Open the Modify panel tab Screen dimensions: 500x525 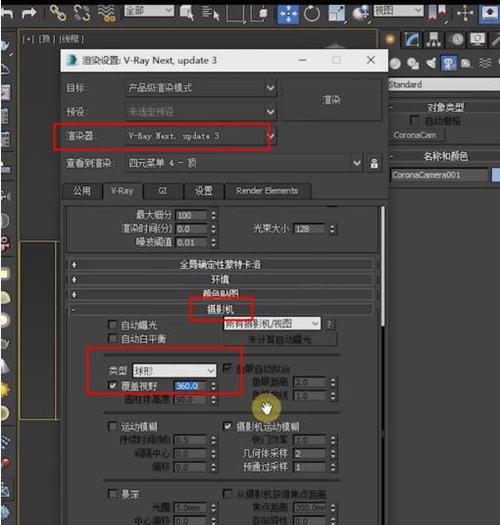tap(412, 40)
